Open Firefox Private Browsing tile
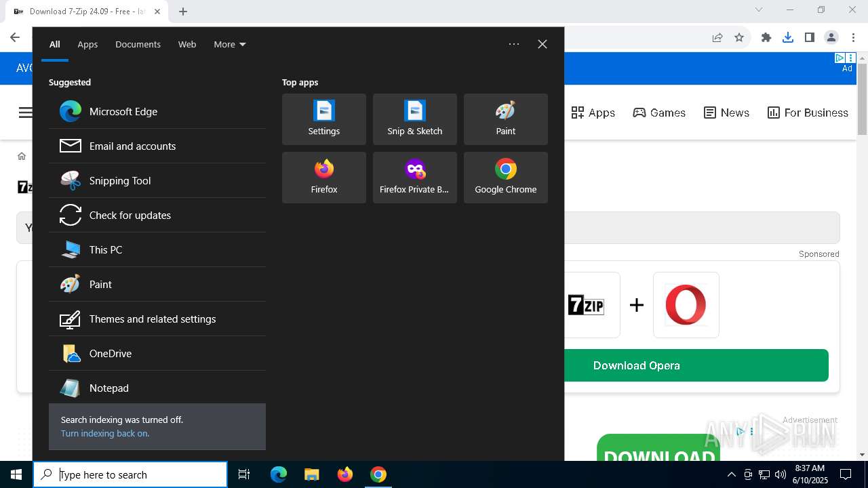Image resolution: width=868 pixels, height=488 pixels. pos(415,178)
